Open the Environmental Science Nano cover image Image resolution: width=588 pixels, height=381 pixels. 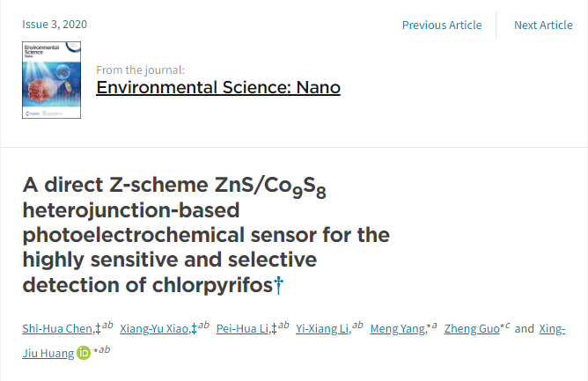pos(51,80)
